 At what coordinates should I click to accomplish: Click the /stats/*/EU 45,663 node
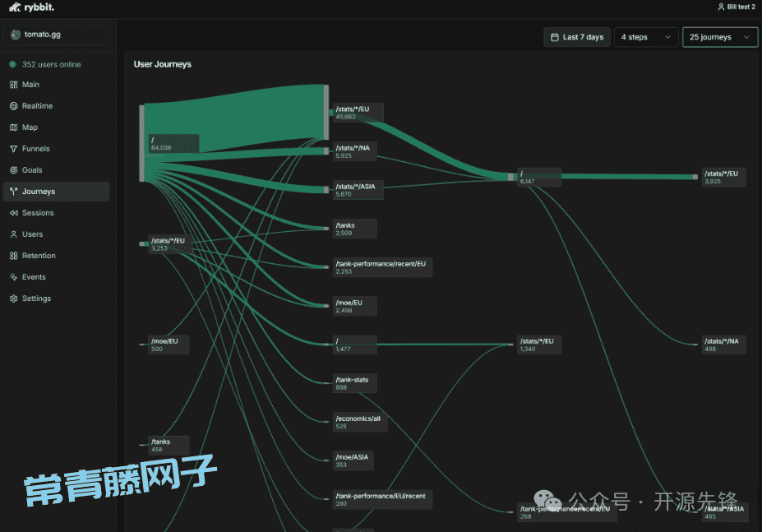point(357,112)
